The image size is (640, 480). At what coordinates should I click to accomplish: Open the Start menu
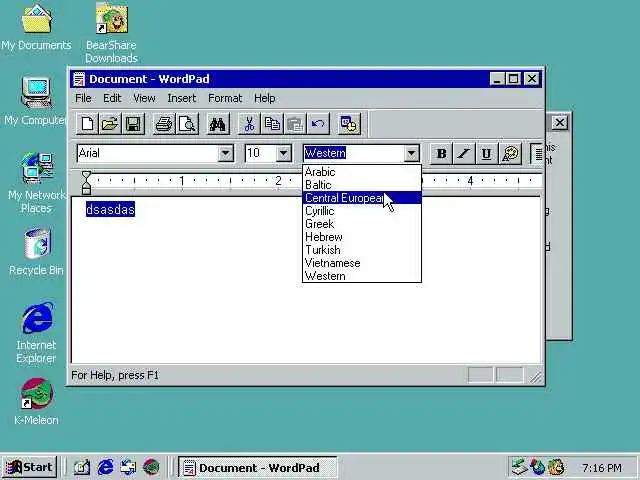tap(30, 467)
